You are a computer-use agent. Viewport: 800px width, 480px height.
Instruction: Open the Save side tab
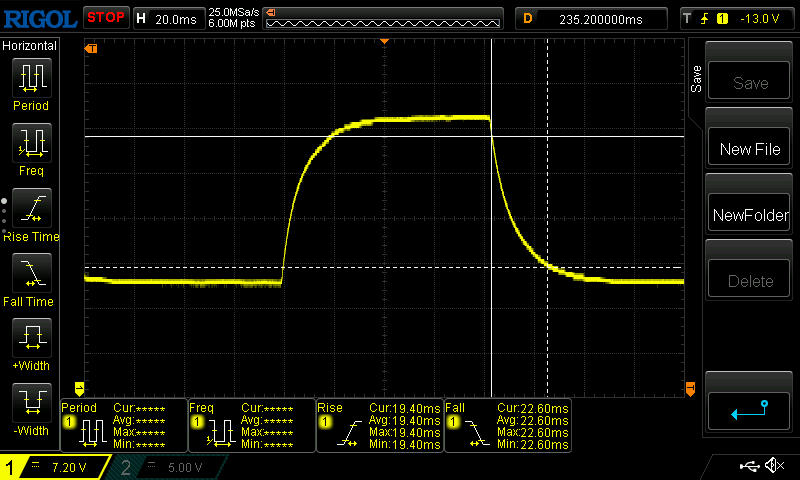(696, 79)
